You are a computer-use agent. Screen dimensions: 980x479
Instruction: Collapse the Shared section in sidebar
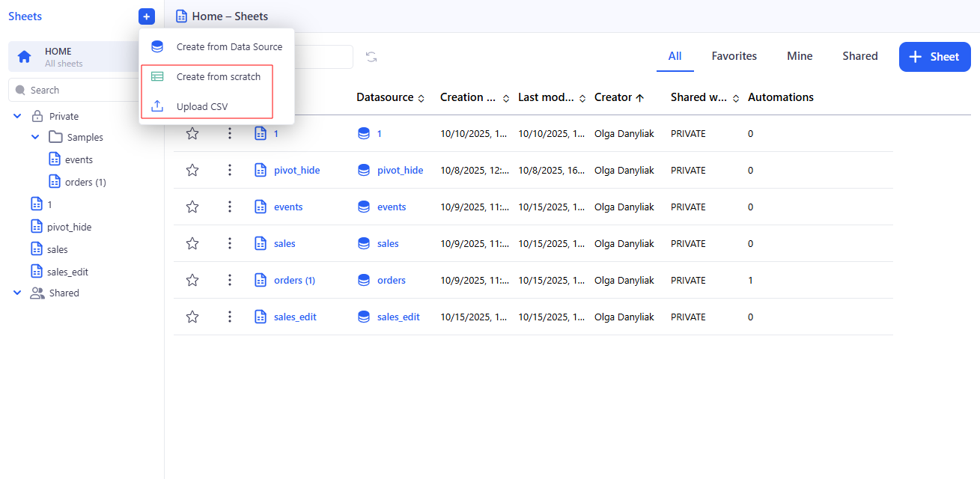pos(17,293)
